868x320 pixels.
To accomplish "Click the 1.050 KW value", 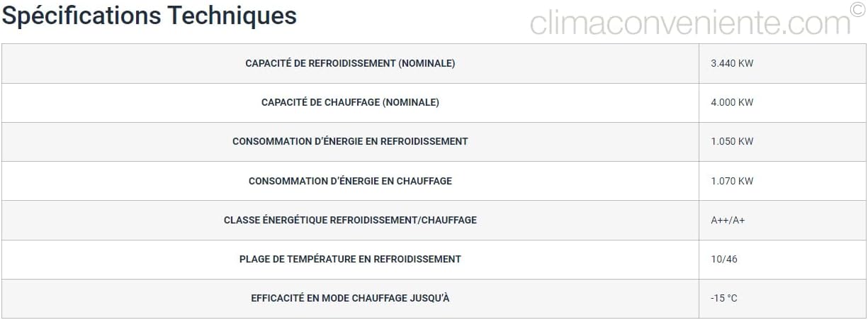I will coord(732,141).
